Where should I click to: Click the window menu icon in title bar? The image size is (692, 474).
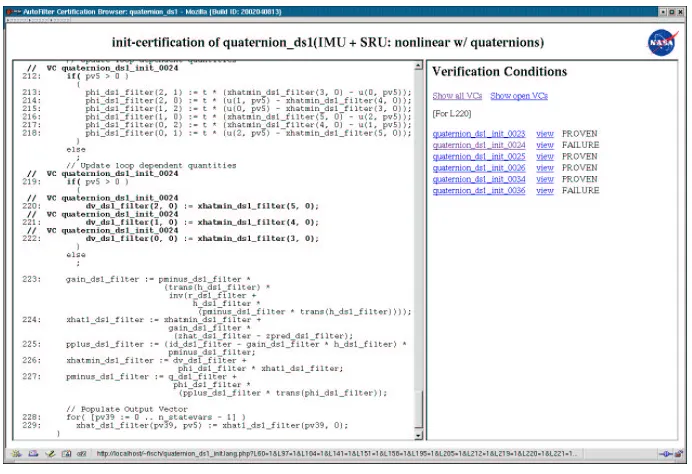tap(13, 11)
